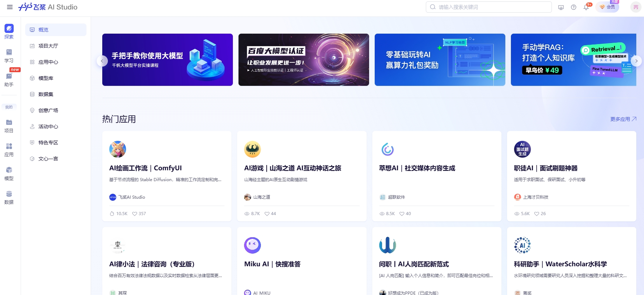
Task: Open the user avatar profile
Action: pyautogui.click(x=636, y=7)
